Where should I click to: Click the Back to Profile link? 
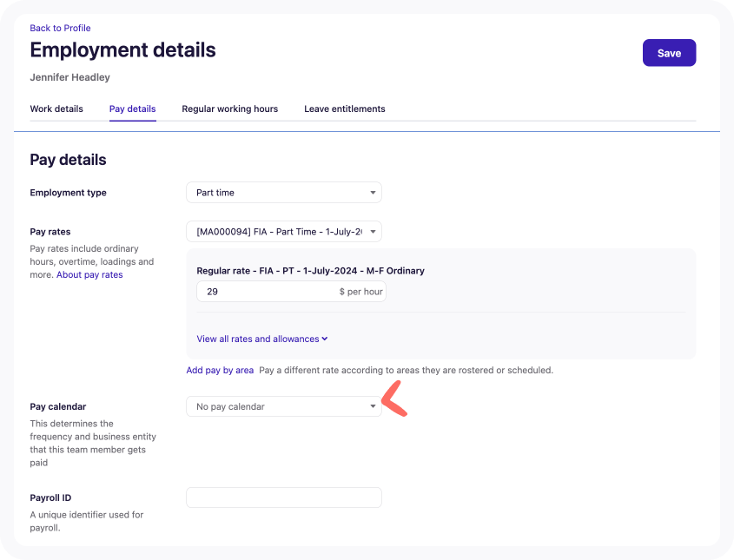click(x=60, y=28)
